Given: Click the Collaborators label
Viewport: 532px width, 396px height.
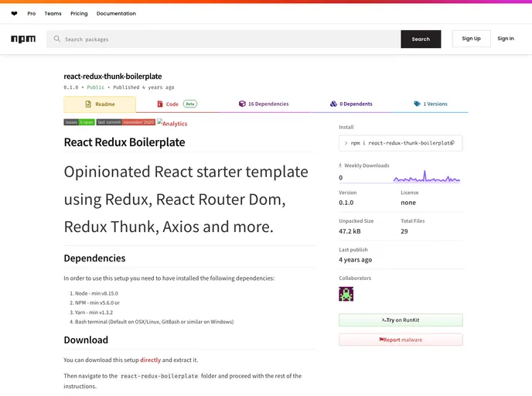Looking at the screenshot, I should (x=355, y=278).
